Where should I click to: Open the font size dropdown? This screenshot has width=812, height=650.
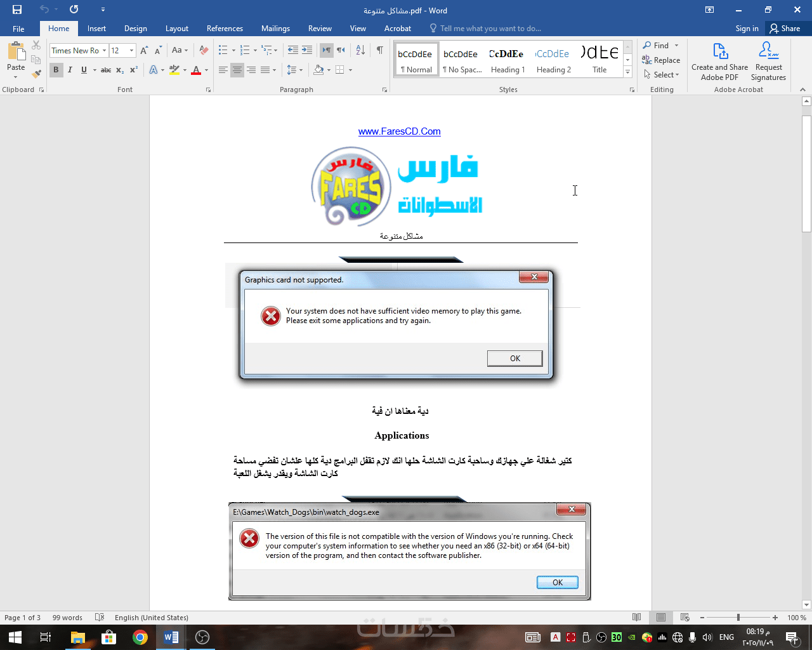(131, 51)
